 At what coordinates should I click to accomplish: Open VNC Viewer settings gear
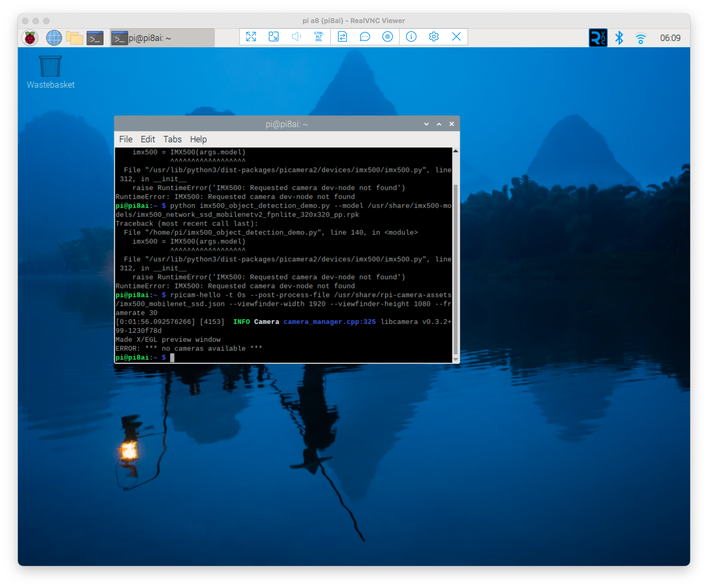click(434, 37)
